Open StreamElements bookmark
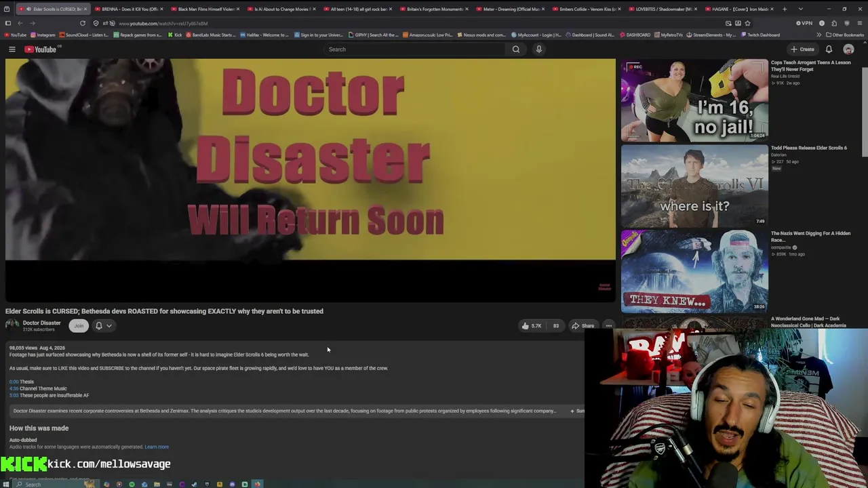Image resolution: width=868 pixels, height=488 pixels. coord(713,35)
